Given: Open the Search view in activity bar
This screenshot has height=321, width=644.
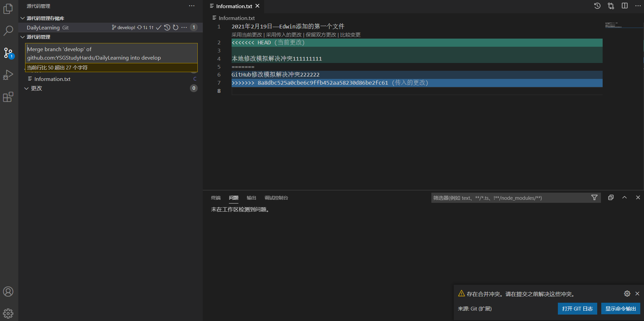Looking at the screenshot, I should (x=8, y=30).
